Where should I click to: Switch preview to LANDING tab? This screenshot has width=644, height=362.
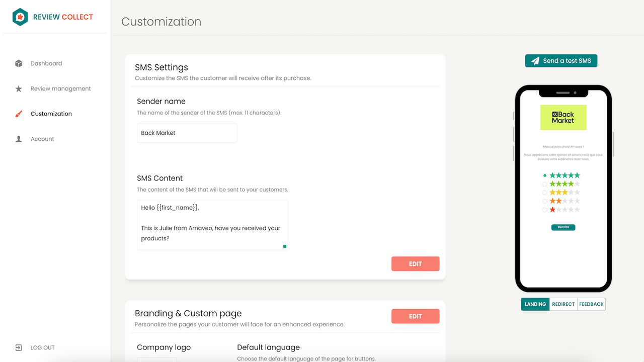[535, 304]
